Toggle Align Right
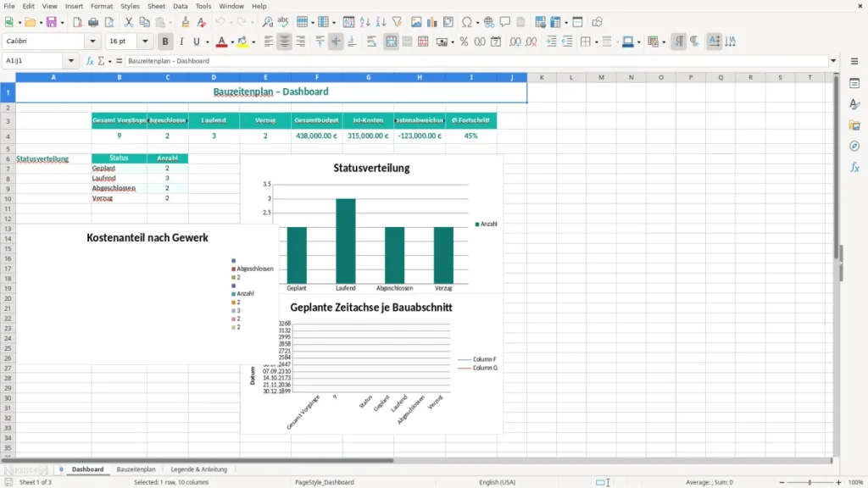The height and width of the screenshot is (488, 868). click(x=301, y=42)
